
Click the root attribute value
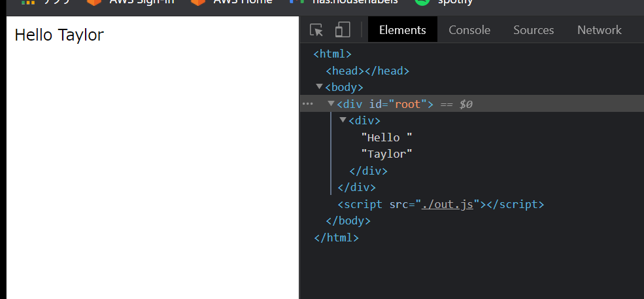tap(408, 104)
